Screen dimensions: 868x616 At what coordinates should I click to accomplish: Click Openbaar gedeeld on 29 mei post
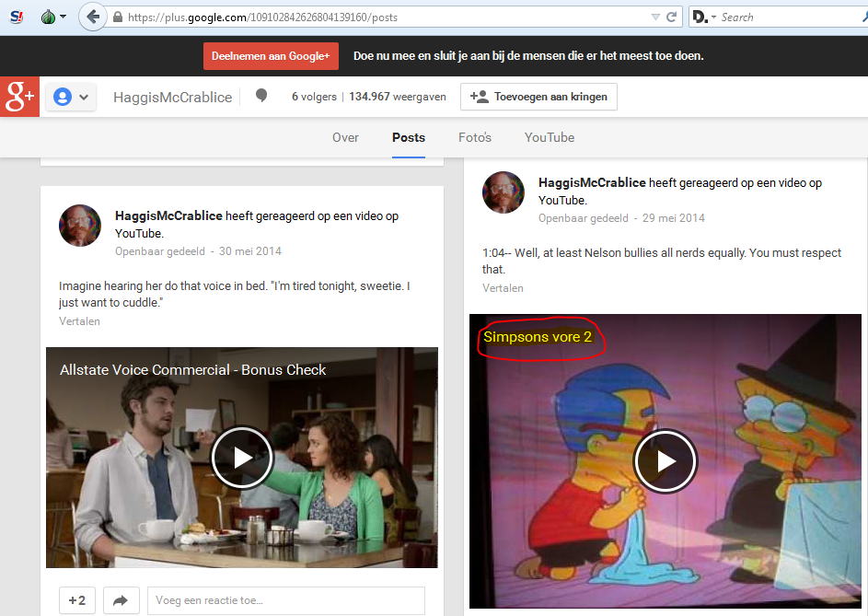584,218
